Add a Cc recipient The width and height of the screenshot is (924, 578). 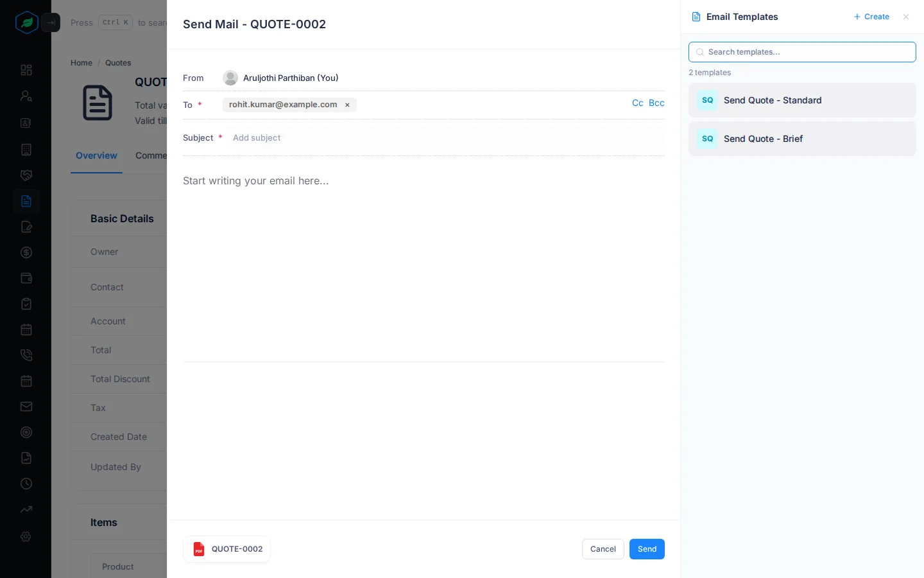click(637, 103)
